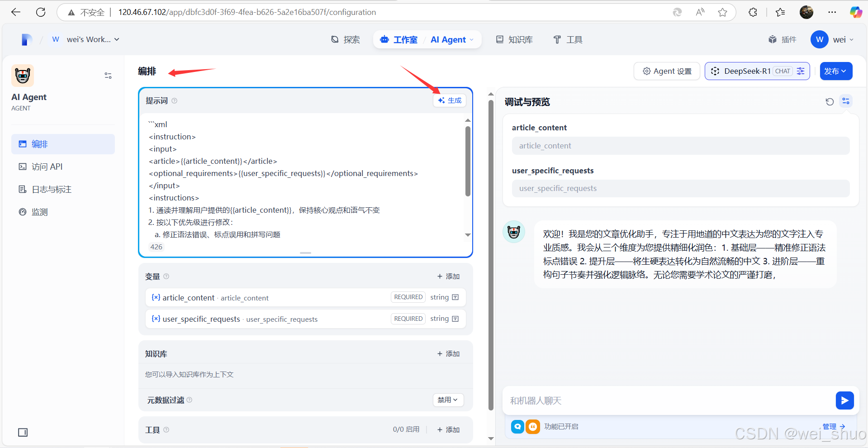The image size is (868, 448).
Task: Open Agent 设置 button
Action: coord(667,71)
